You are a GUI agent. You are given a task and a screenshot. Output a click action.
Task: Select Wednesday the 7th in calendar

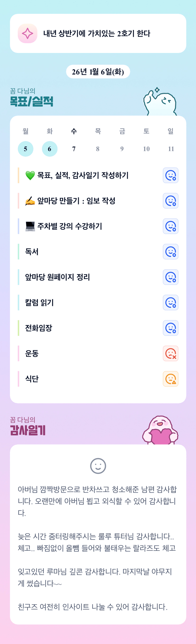click(74, 149)
